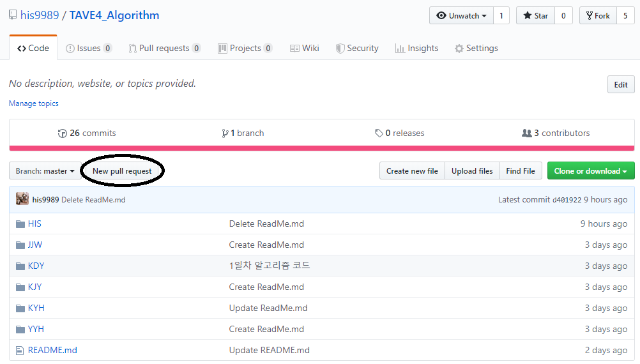640x364 pixels.
Task: Click his9989 author name in commit bar
Action: pyautogui.click(x=46, y=200)
